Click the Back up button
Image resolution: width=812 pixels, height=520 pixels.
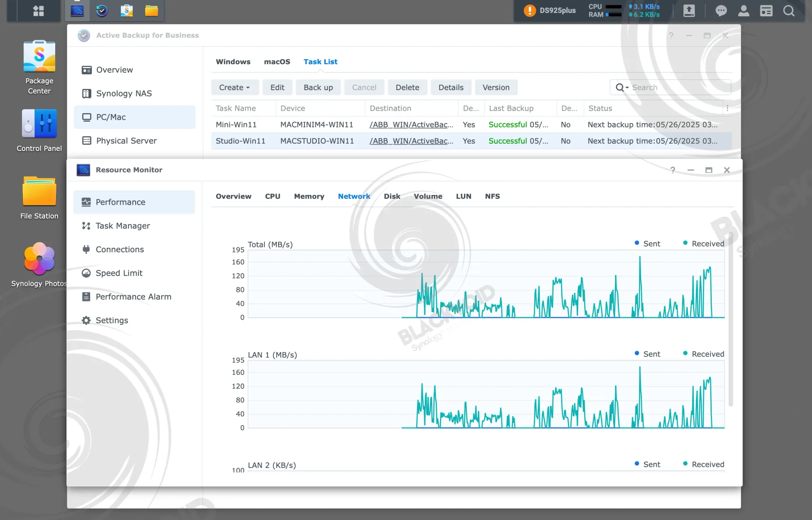pos(318,88)
